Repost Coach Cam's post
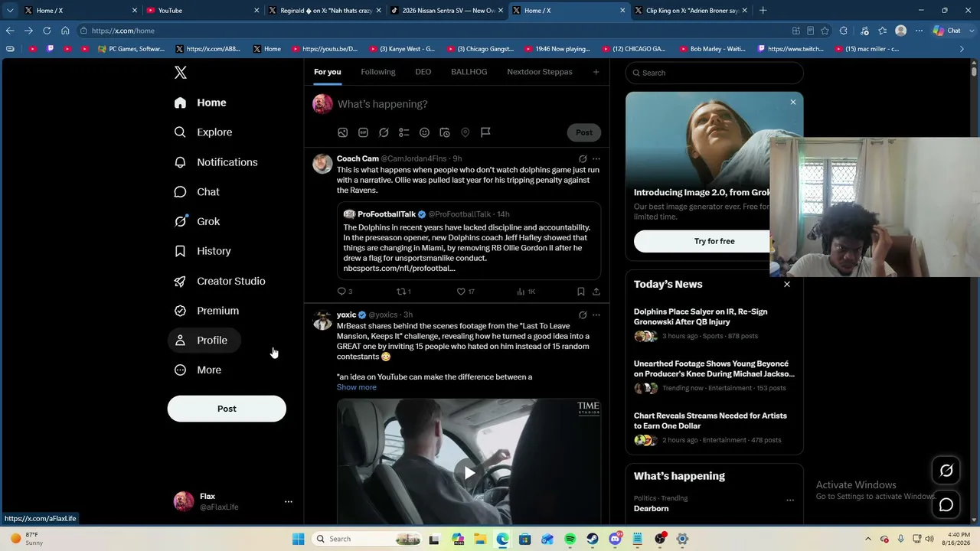The height and width of the screenshot is (551, 980). [x=403, y=292]
